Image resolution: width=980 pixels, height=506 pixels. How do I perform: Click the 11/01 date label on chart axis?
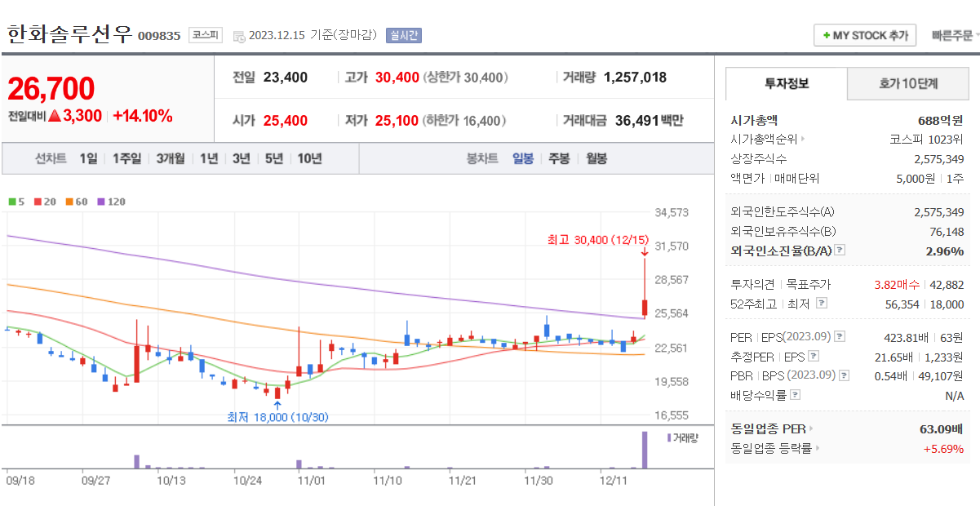312,481
